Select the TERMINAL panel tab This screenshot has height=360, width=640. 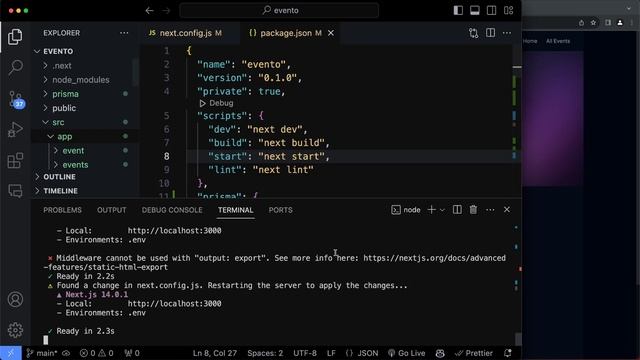(236, 210)
